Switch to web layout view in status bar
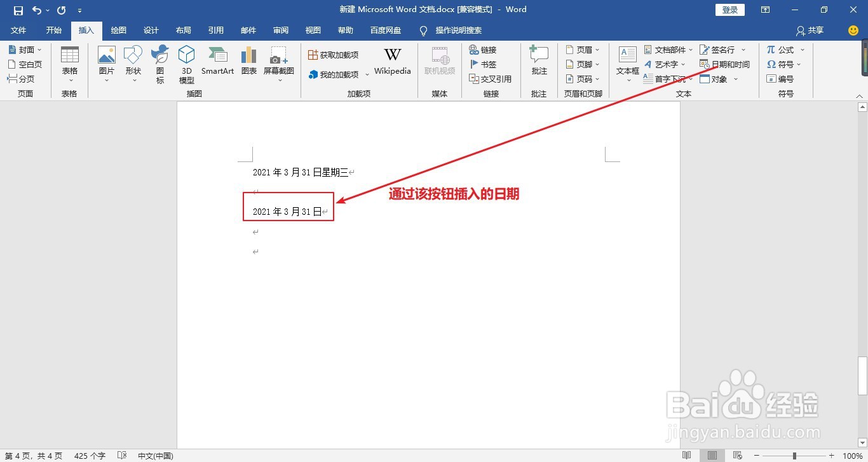The image size is (868, 462). (737, 456)
